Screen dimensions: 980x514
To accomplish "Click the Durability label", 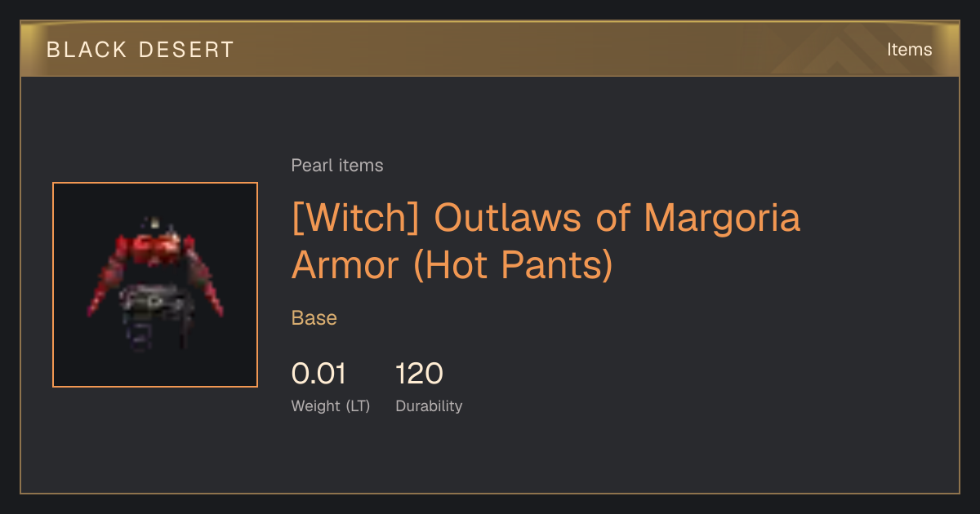I will pyautogui.click(x=429, y=406).
